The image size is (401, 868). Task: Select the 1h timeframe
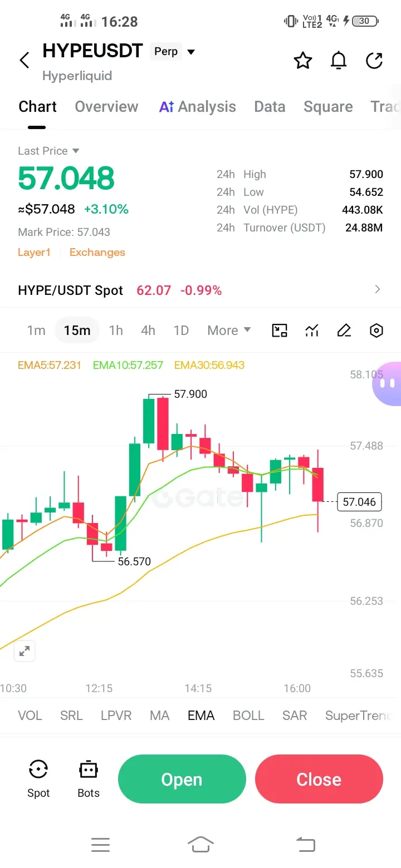coord(116,331)
